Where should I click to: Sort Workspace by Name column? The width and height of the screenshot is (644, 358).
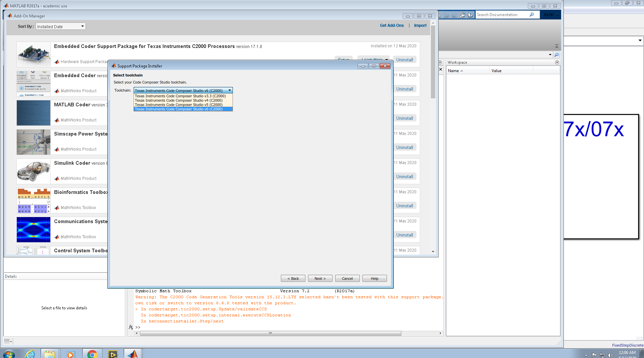[x=467, y=71]
